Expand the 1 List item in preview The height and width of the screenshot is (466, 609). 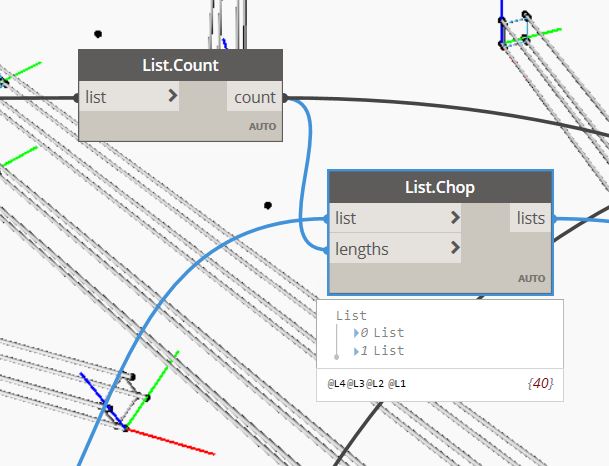pyautogui.click(x=356, y=351)
